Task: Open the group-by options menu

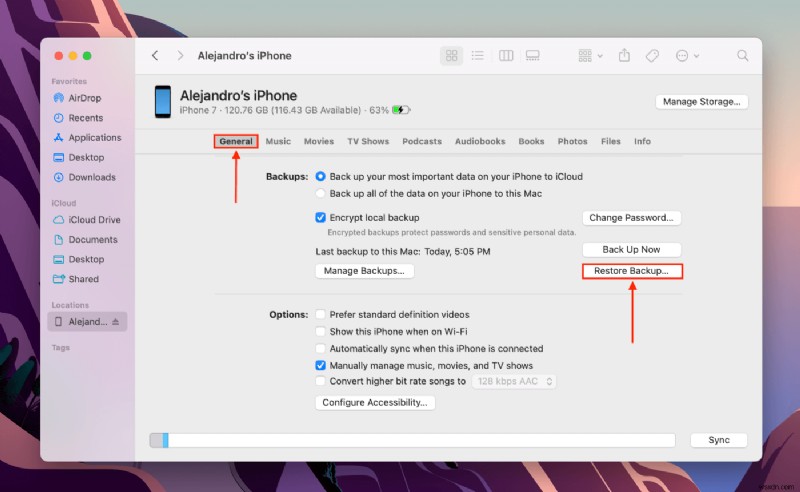Action: pyautogui.click(x=590, y=56)
